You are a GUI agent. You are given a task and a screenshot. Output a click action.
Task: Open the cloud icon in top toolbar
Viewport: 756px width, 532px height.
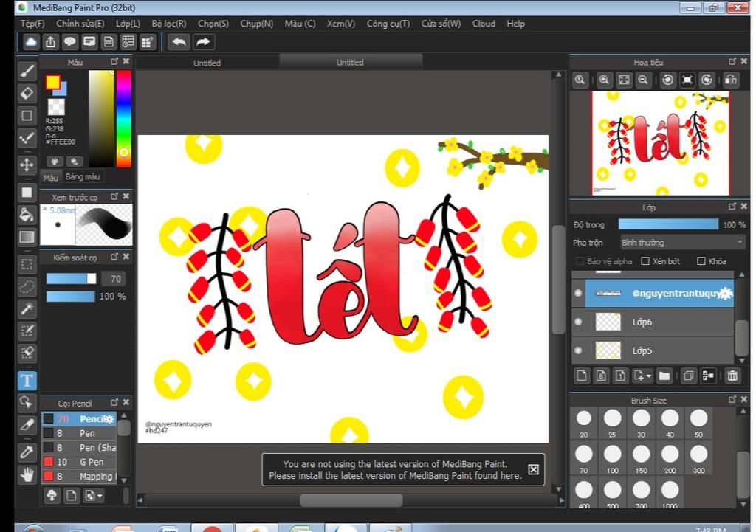tap(31, 42)
